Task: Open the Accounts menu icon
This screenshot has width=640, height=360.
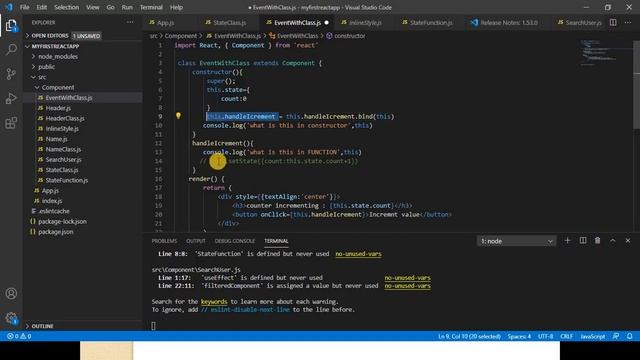Action: pyautogui.click(x=11, y=293)
